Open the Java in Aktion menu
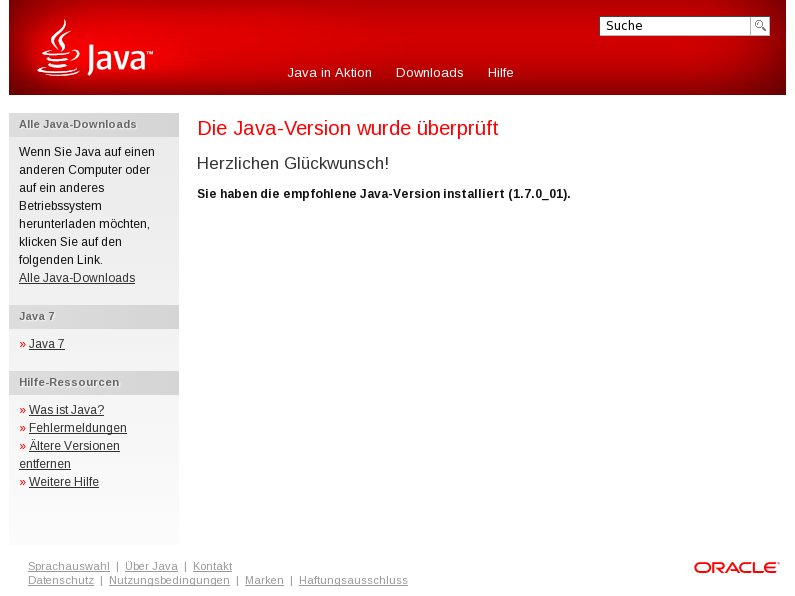 pos(330,72)
